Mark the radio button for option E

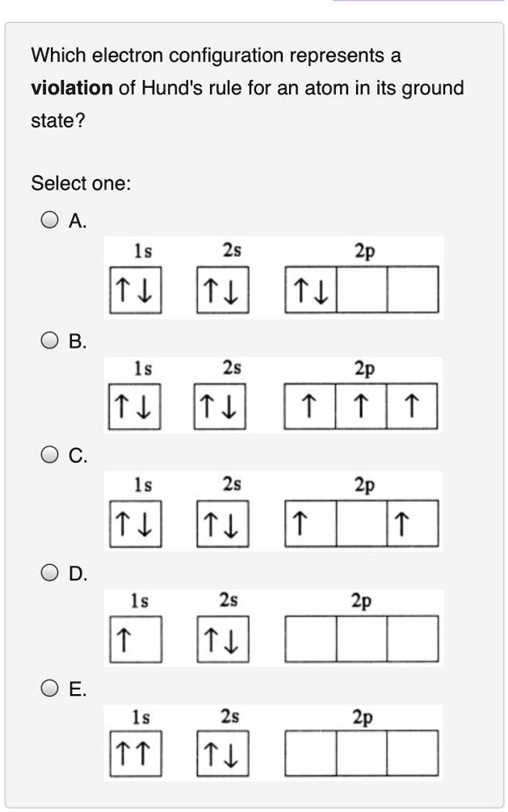coord(50,689)
